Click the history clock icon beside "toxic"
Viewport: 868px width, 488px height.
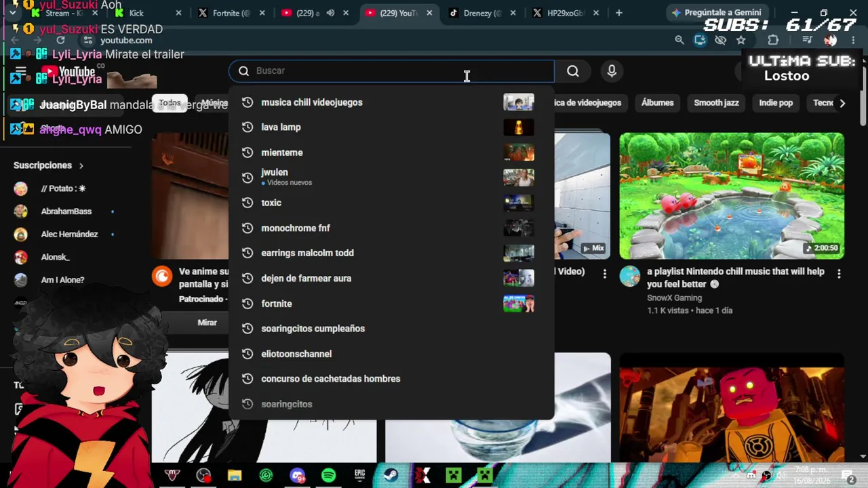248,203
